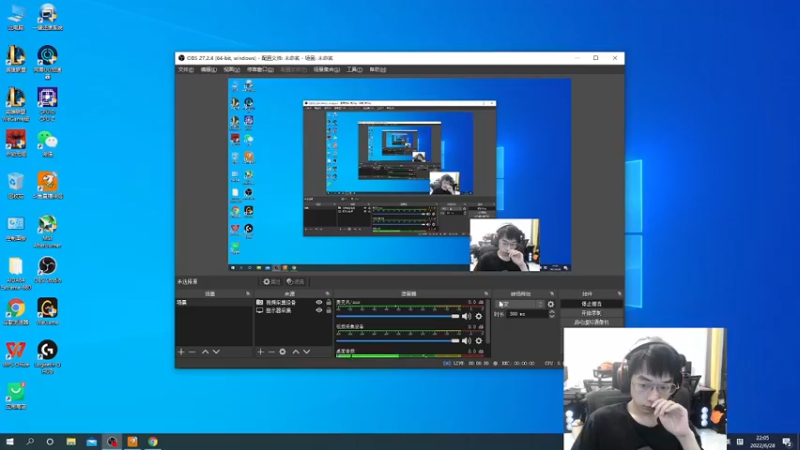Screen dimensions: 800x450
Task: Open the 帮助 (Help) menu in OBS
Action: [378, 69]
